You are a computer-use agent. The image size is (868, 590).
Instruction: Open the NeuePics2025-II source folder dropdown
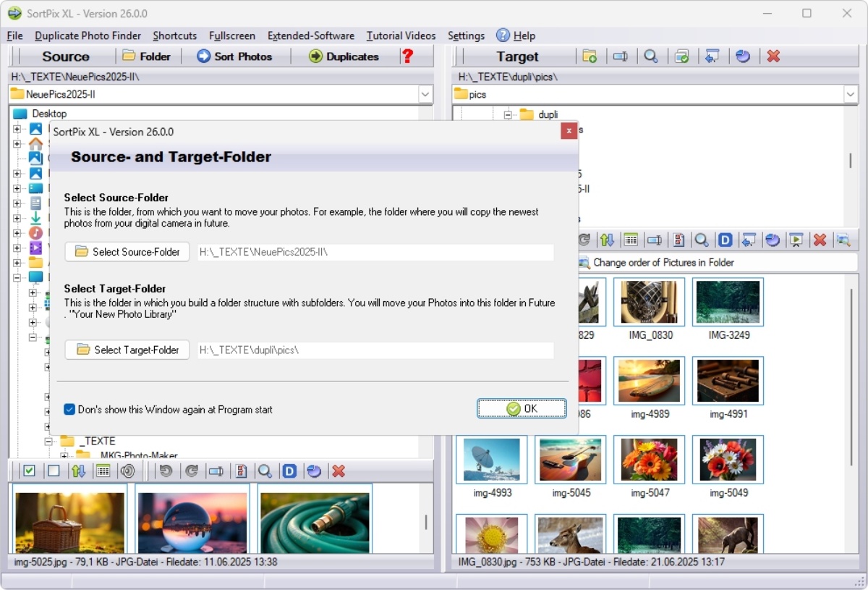(x=425, y=94)
